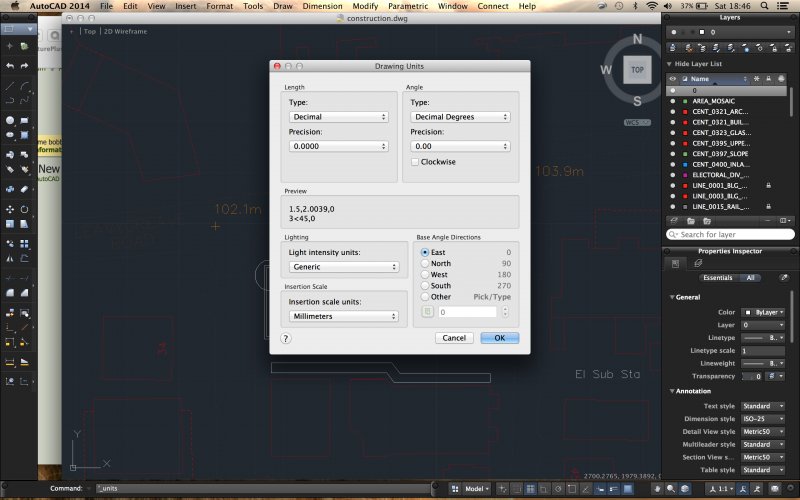The width and height of the screenshot is (800, 500).
Task: Open the Length Precision dropdown (0.0000)
Action: click(339, 146)
